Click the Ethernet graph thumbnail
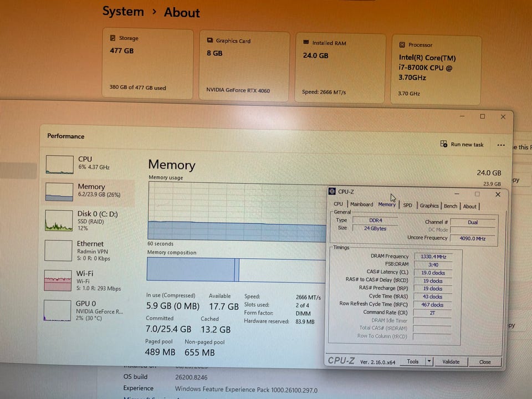This screenshot has width=532, height=399. pyautogui.click(x=58, y=250)
